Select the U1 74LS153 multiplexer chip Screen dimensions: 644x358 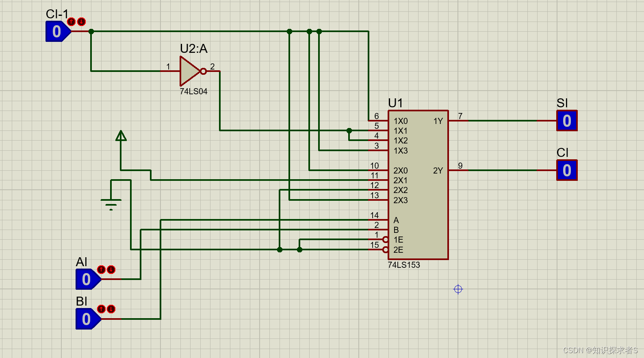tap(418, 184)
